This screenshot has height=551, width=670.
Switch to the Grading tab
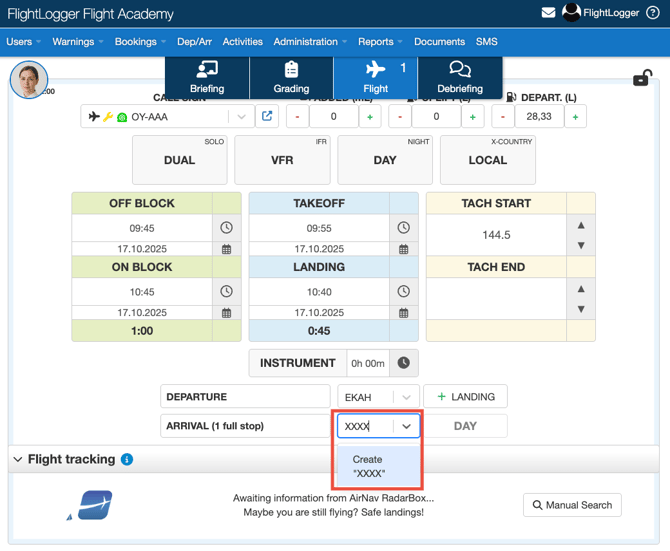(x=291, y=77)
